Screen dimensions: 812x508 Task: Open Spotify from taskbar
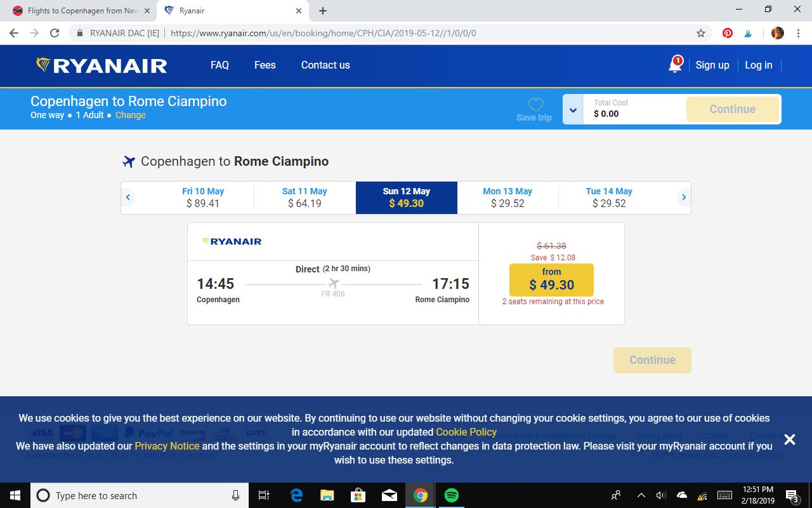pyautogui.click(x=451, y=495)
